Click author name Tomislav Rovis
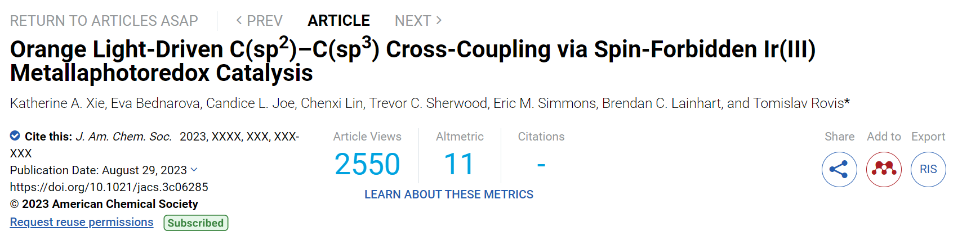The width and height of the screenshot is (980, 240). [799, 103]
